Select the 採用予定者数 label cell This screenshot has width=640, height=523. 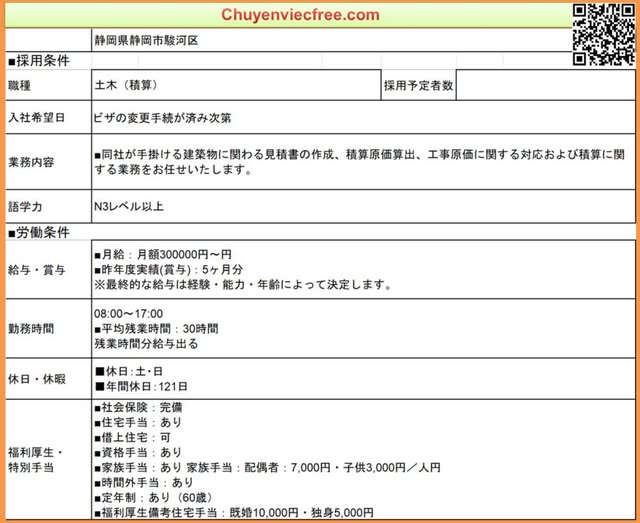click(418, 87)
